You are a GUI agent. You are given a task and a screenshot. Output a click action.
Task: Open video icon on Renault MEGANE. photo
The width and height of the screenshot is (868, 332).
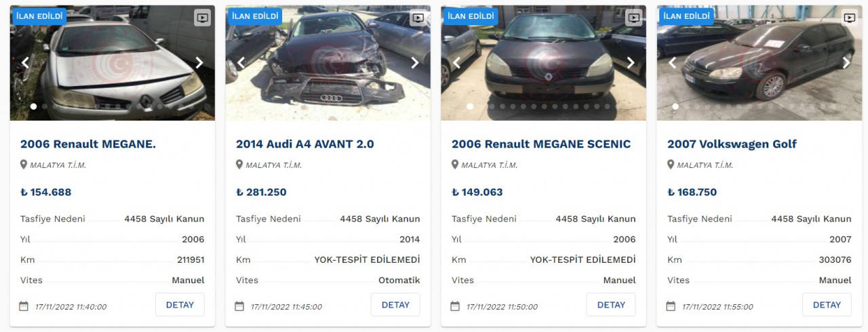(x=202, y=18)
